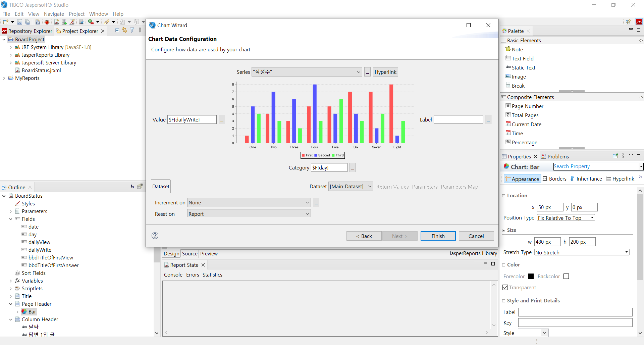The image size is (644, 345).
Task: Click Collapse All icon in Project Explorer
Action: tap(117, 30)
